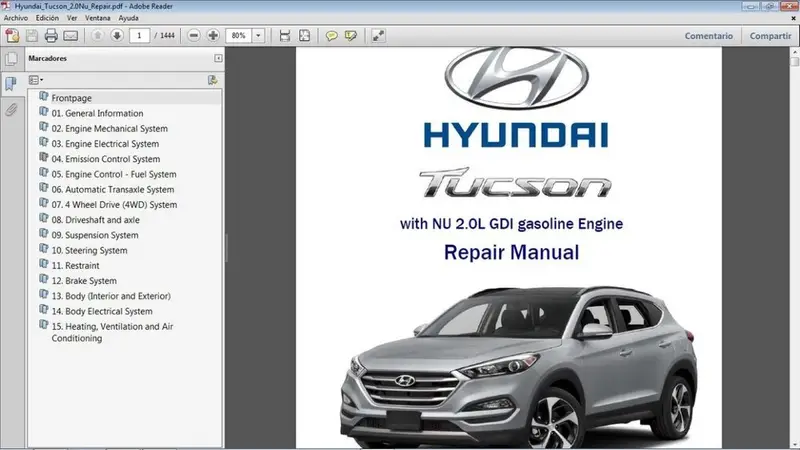Open bookmark 07. 4 Wheel Drive System
The image size is (800, 450).
(114, 205)
